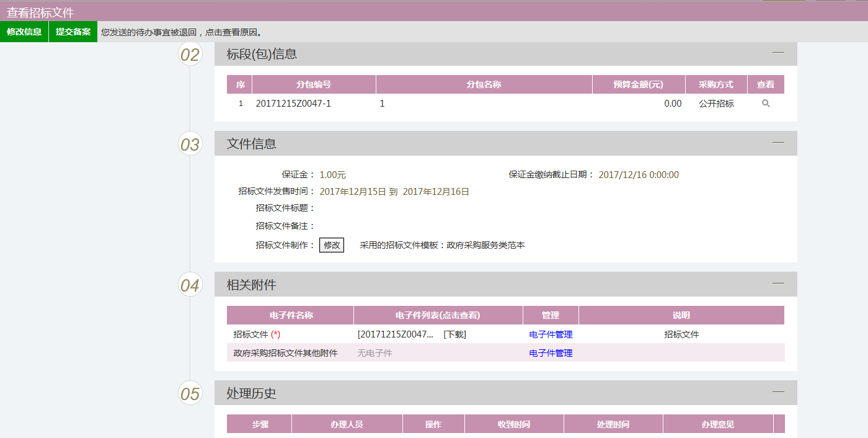The width and height of the screenshot is (868, 438).
Task: Collapse the 相关附件 section
Action: click(x=778, y=284)
